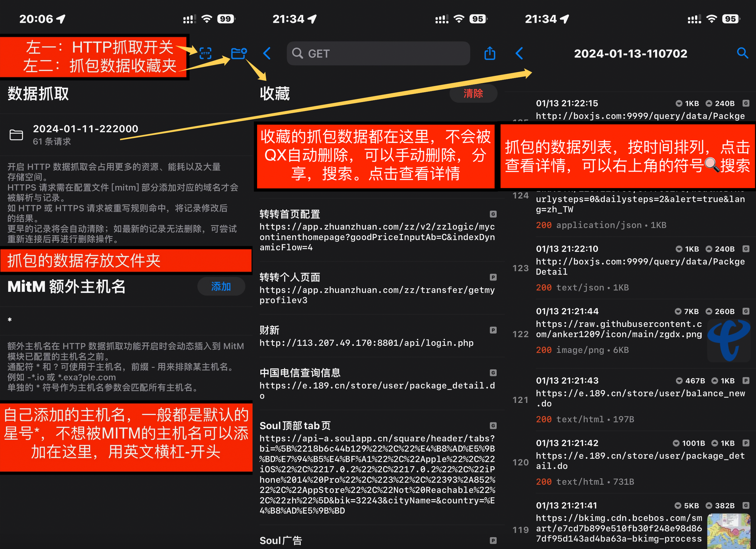The width and height of the screenshot is (756, 549).
Task: Toggle the HTTP capture switch icon
Action: click(x=205, y=53)
